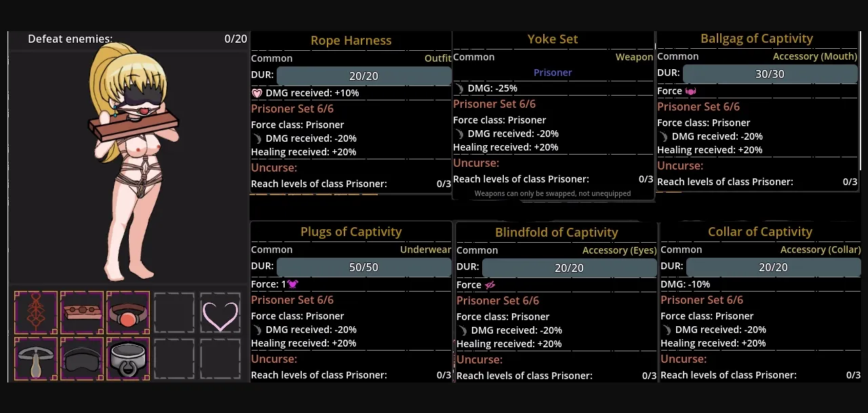
Task: Click Uncurse on the Ballgag of Captivity card
Action: (680, 165)
